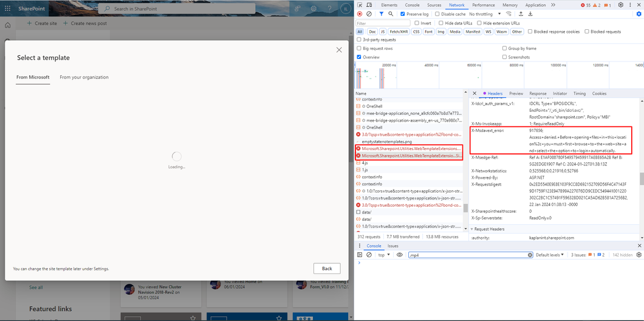The height and width of the screenshot is (321, 644).
Task: Open the No throttling dropdown
Action: (485, 14)
